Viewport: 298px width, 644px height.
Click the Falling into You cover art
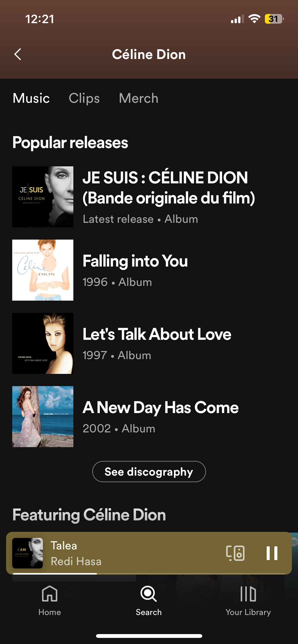[43, 270]
